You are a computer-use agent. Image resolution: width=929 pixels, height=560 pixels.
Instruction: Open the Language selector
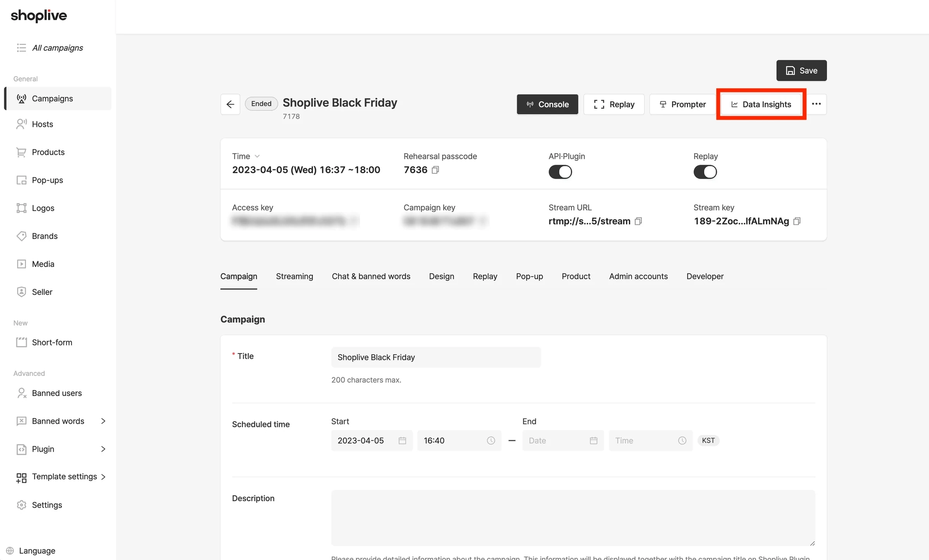click(x=31, y=551)
